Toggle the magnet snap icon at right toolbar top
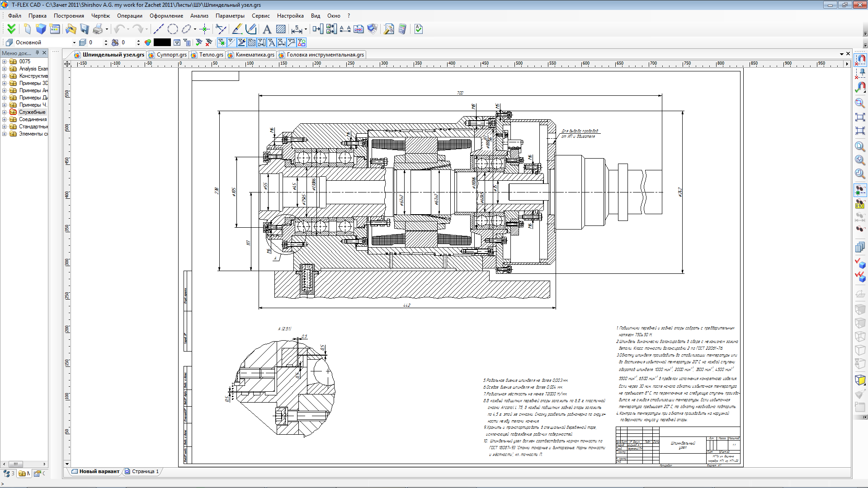The image size is (868, 488). 860,59
